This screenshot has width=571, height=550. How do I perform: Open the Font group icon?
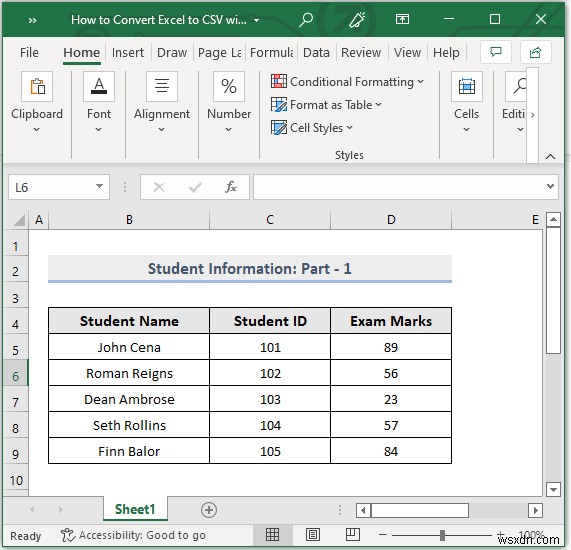pyautogui.click(x=99, y=86)
